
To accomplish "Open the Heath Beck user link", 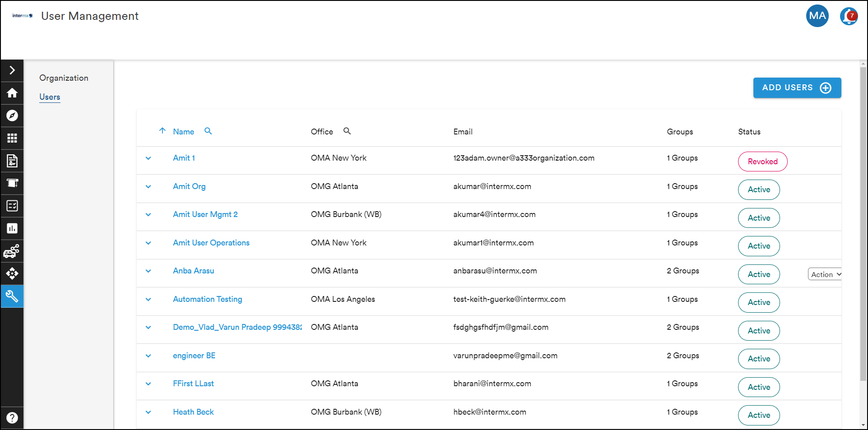I will point(193,412).
